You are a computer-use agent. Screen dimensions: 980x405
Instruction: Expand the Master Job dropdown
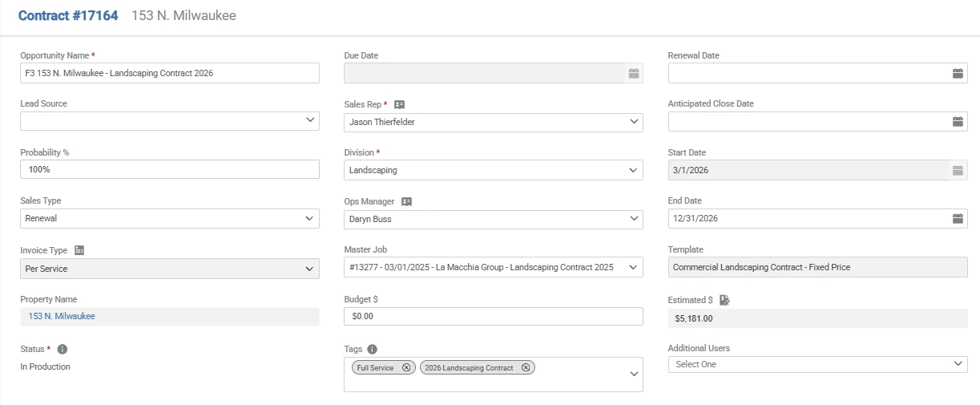634,267
